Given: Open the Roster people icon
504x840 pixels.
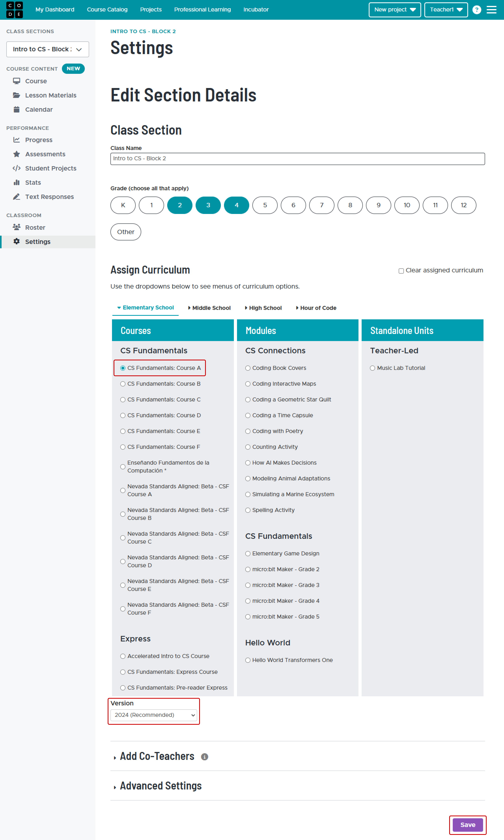Looking at the screenshot, I should click(x=16, y=227).
